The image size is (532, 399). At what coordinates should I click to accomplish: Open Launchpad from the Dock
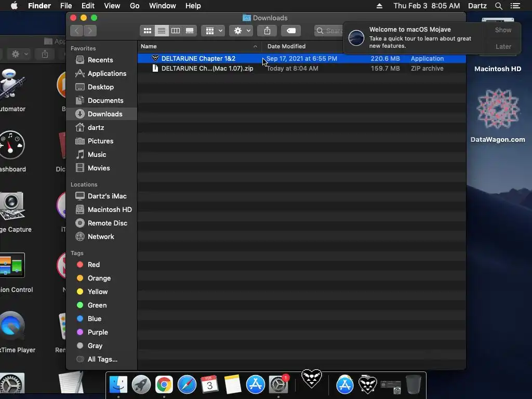141,384
